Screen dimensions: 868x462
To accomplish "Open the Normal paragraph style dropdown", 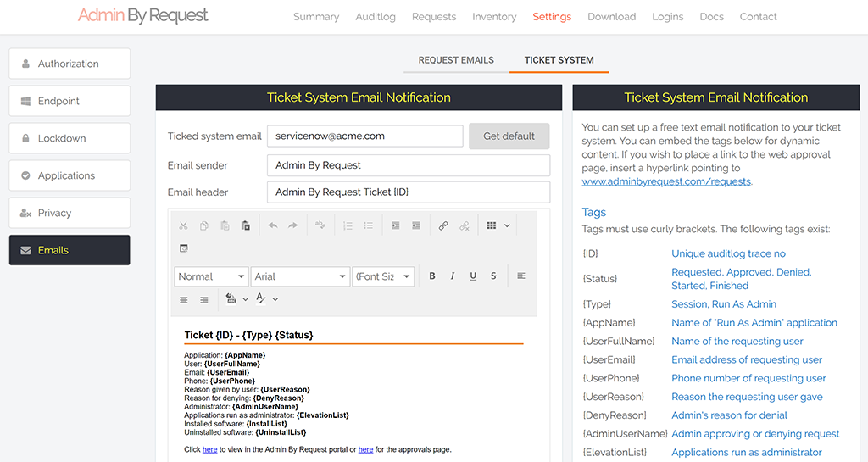I will coord(211,276).
